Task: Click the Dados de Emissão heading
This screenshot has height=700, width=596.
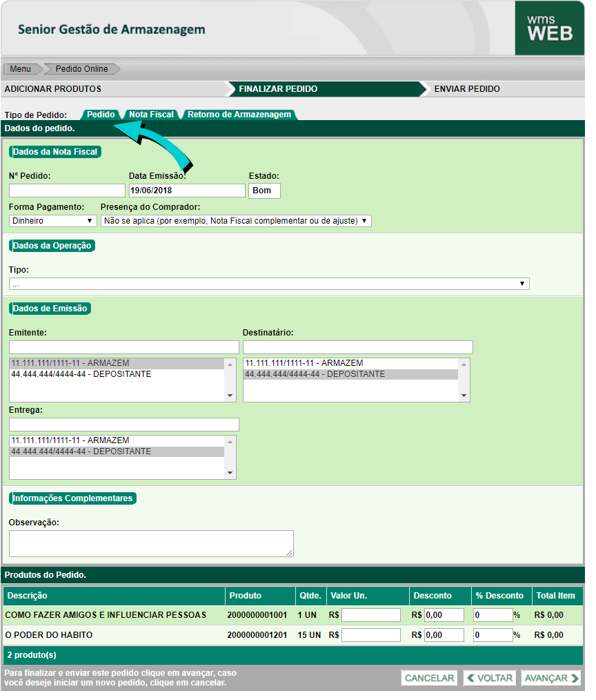Action: coord(50,309)
